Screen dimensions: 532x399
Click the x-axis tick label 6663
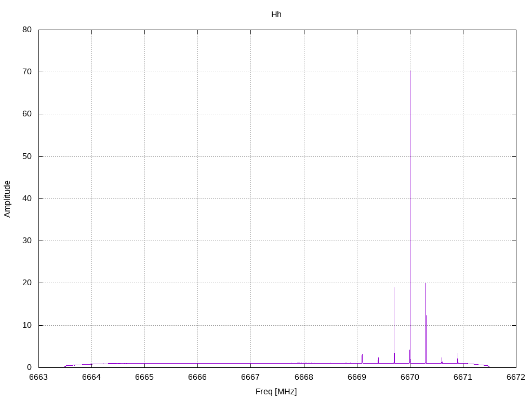(x=38, y=377)
